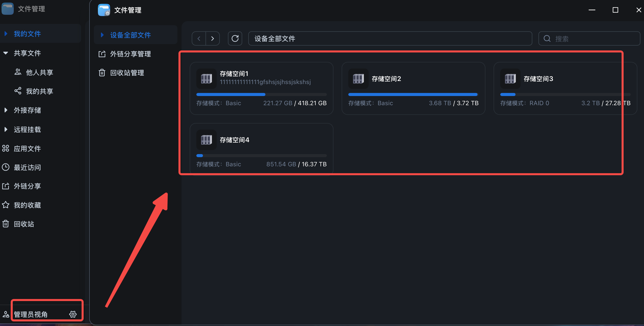Click the refresh icon in toolbar
Viewport: 644px width, 326px height.
(x=235, y=38)
